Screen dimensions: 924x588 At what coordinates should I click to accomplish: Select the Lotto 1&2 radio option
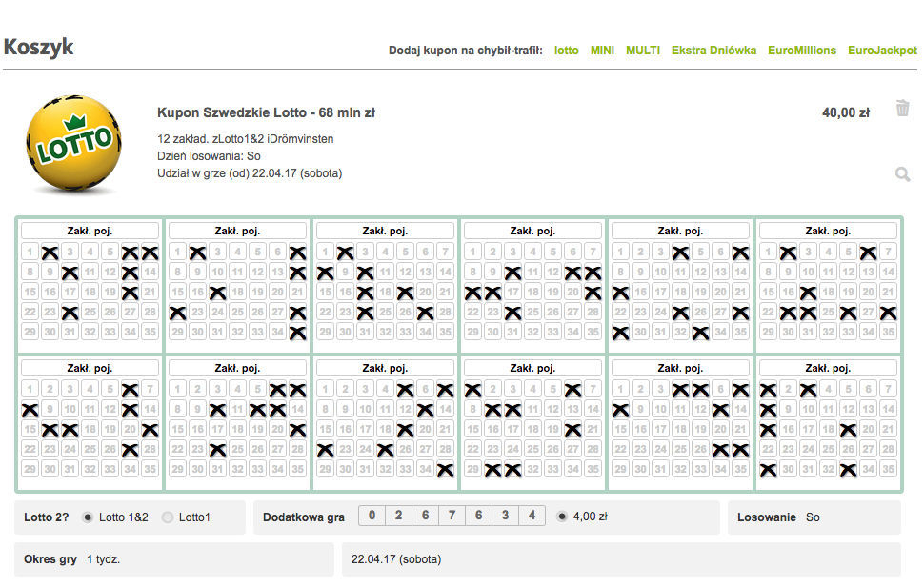pos(88,517)
